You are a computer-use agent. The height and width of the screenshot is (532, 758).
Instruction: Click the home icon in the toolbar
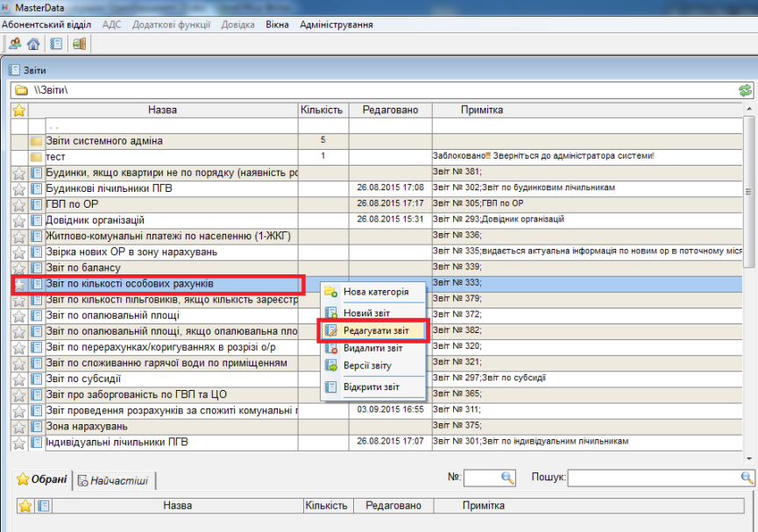pos(33,44)
